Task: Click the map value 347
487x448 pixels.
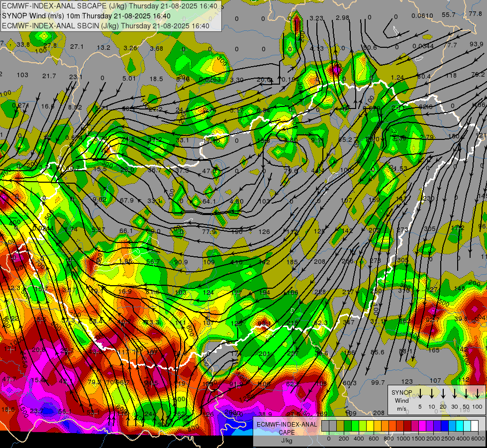Action: tap(349, 322)
